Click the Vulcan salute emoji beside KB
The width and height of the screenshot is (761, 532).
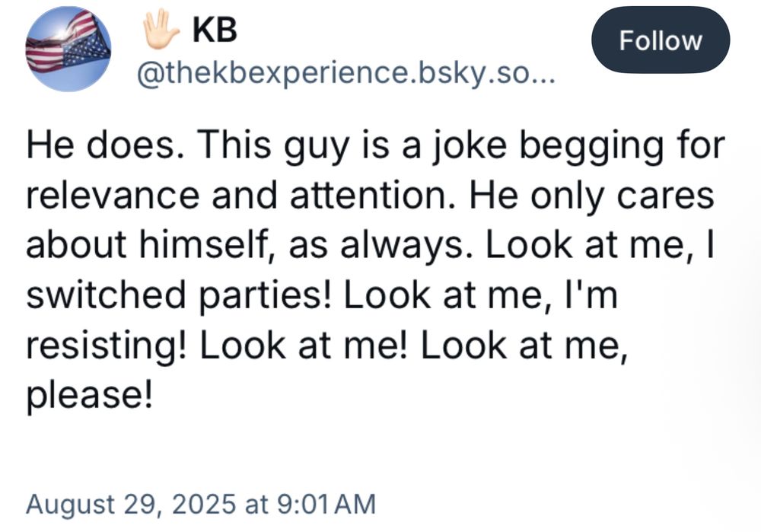pos(161,30)
